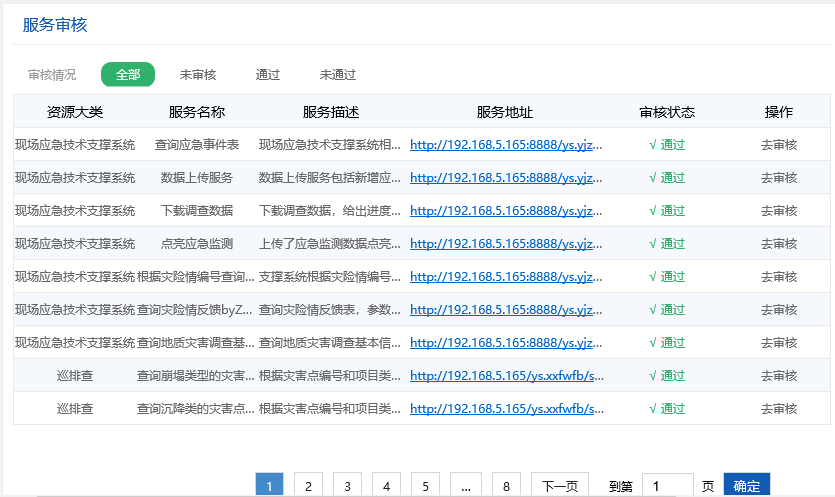Open service URL for 查询崩塌类型 row
Screen dimensions: 835x497
(506, 376)
